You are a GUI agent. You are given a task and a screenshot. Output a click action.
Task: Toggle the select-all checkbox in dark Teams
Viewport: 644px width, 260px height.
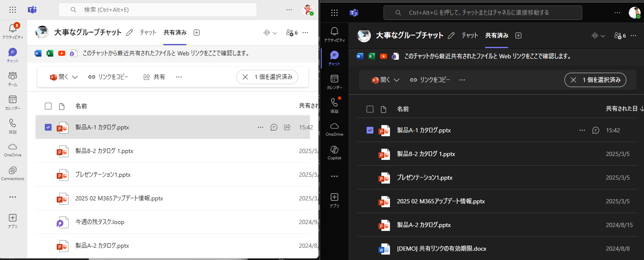click(370, 109)
